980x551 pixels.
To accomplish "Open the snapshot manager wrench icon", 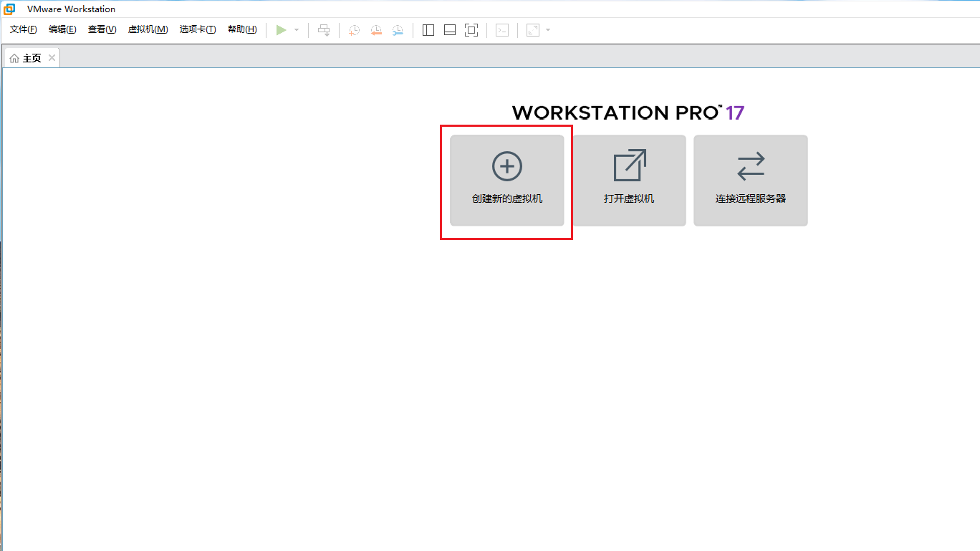I will pyautogui.click(x=398, y=30).
